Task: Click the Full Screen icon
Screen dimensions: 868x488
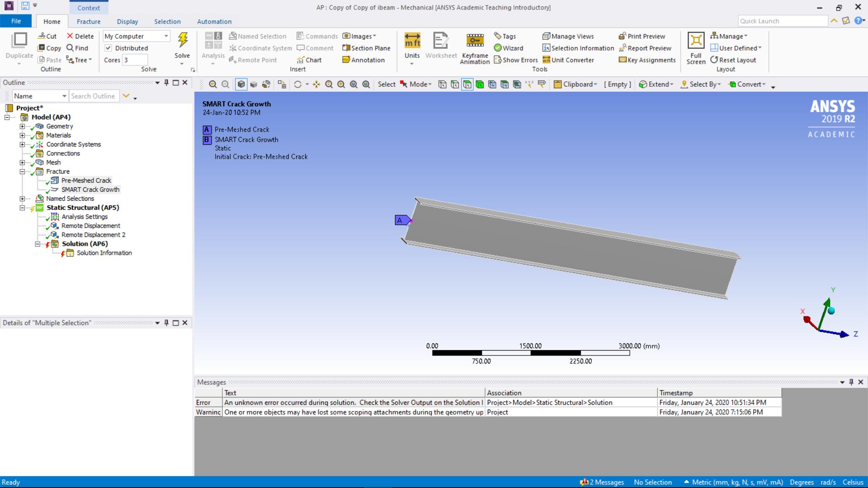Action: (x=696, y=48)
